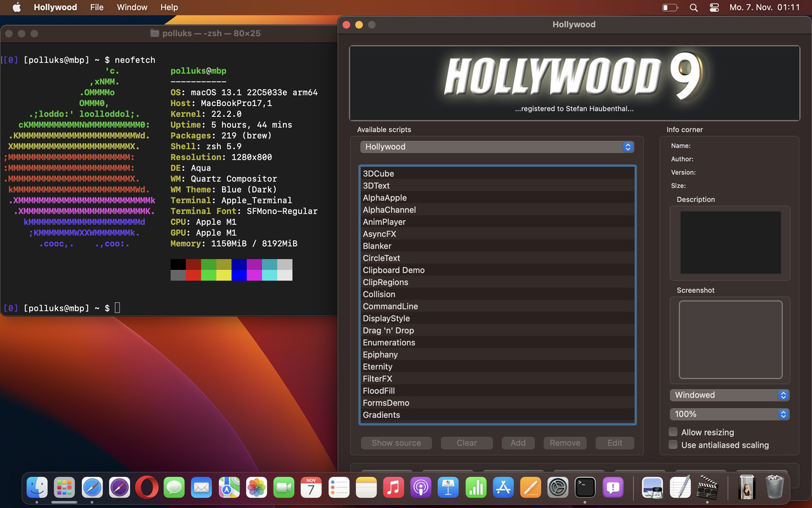Viewport: 812px width, 508px height.
Task: Expand the Hollywood scripts category dropdown
Action: pyautogui.click(x=497, y=147)
